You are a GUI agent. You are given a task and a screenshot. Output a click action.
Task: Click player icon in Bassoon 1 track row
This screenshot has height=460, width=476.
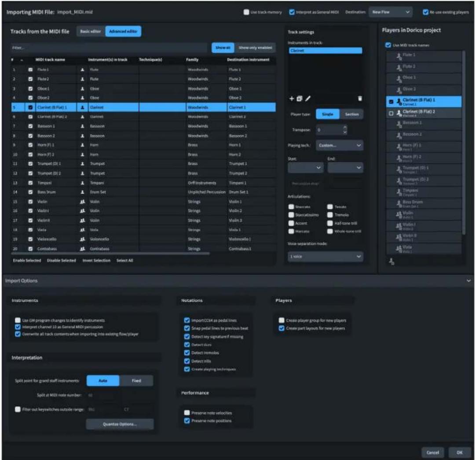pyautogui.click(x=83, y=126)
